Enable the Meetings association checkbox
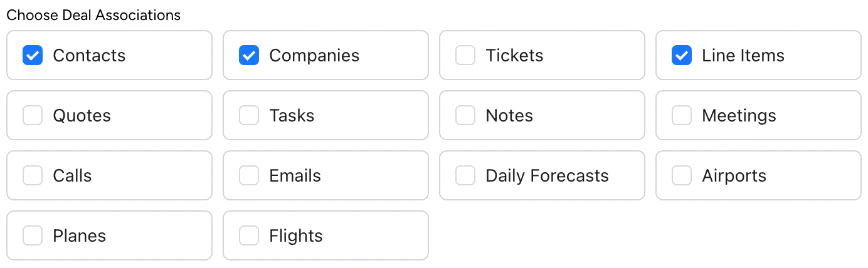Viewport: 868px width, 268px height. click(682, 115)
